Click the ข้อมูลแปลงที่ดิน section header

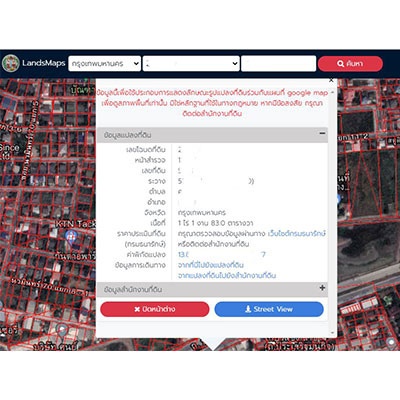click(x=212, y=135)
